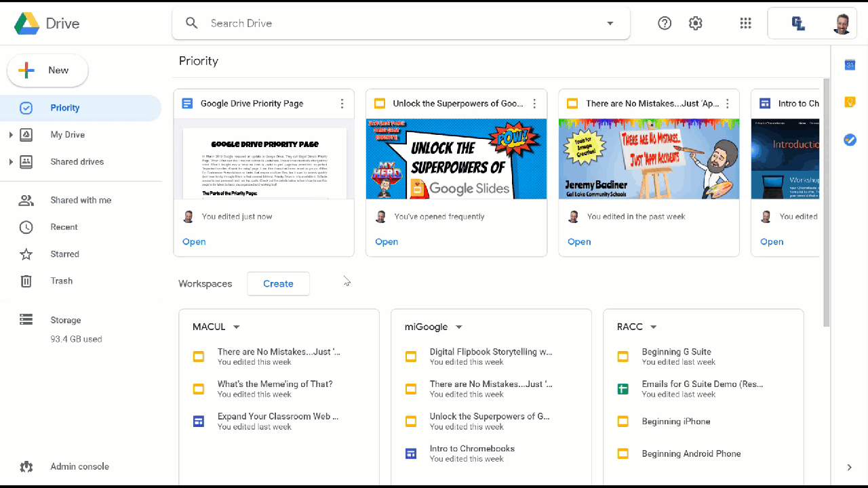Open Intro to Chromebooks file in miGoogle

click(x=490, y=453)
